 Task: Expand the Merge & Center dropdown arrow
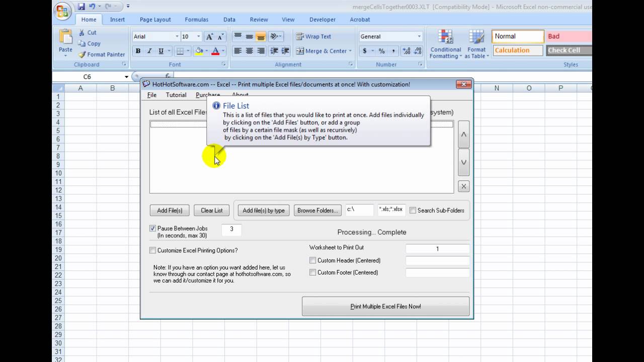tap(351, 51)
